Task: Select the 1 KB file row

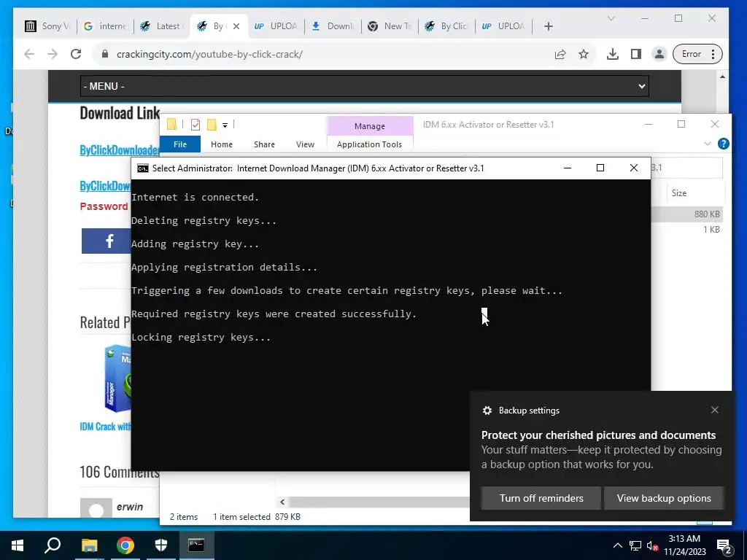Action: [687, 230]
